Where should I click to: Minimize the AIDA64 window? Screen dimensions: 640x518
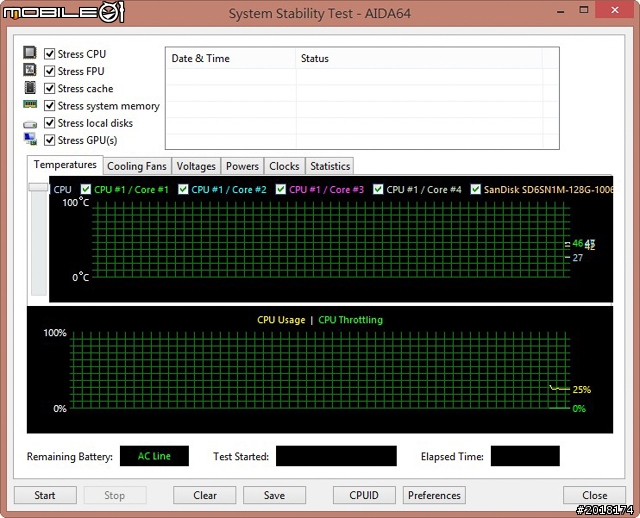[561, 11]
